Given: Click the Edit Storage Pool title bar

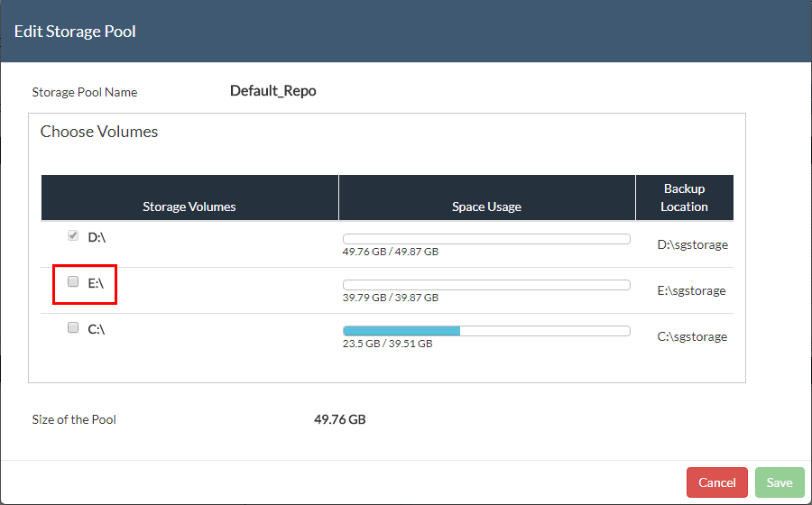Looking at the screenshot, I should (x=406, y=32).
